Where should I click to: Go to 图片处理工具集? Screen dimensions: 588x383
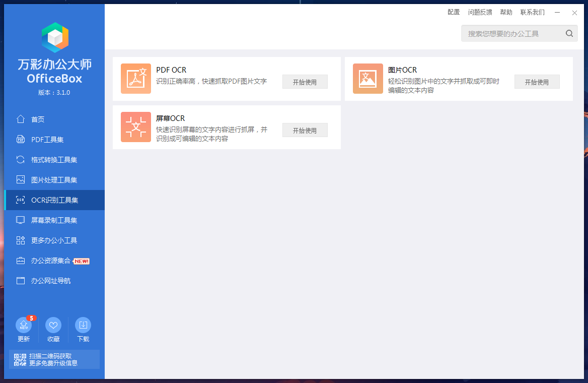[x=54, y=180]
